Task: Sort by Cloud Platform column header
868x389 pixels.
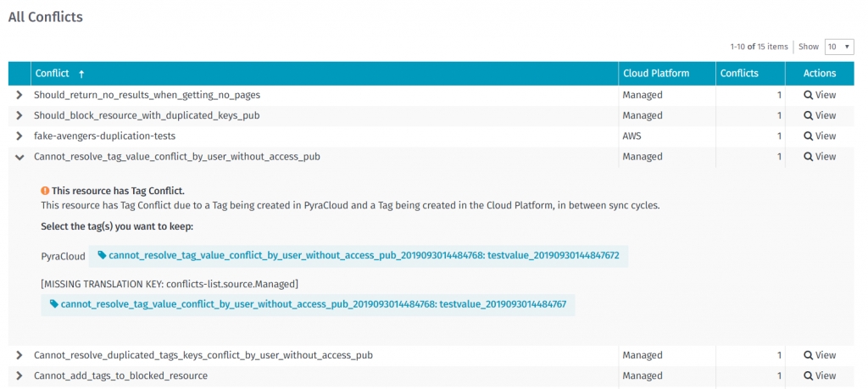Action: (x=656, y=74)
